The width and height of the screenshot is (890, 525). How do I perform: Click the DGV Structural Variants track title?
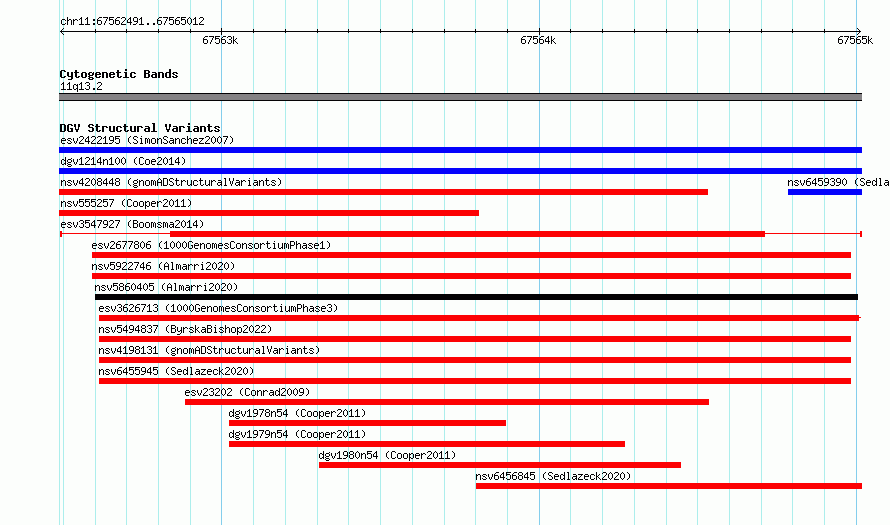[140, 128]
